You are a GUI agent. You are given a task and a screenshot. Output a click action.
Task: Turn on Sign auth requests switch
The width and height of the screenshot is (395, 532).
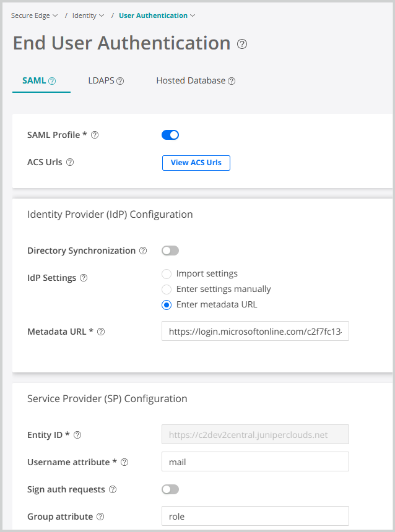pyautogui.click(x=170, y=489)
